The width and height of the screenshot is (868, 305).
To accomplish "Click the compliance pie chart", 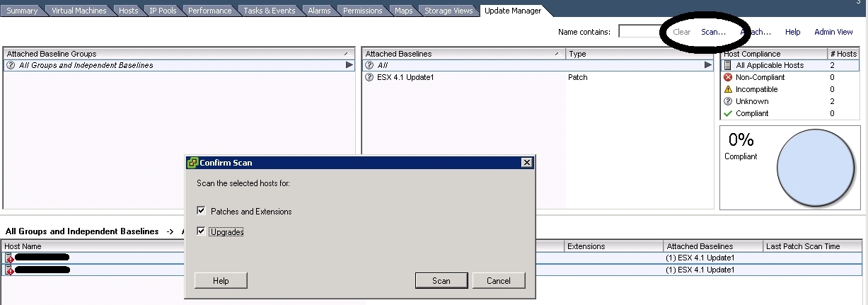I will click(815, 167).
